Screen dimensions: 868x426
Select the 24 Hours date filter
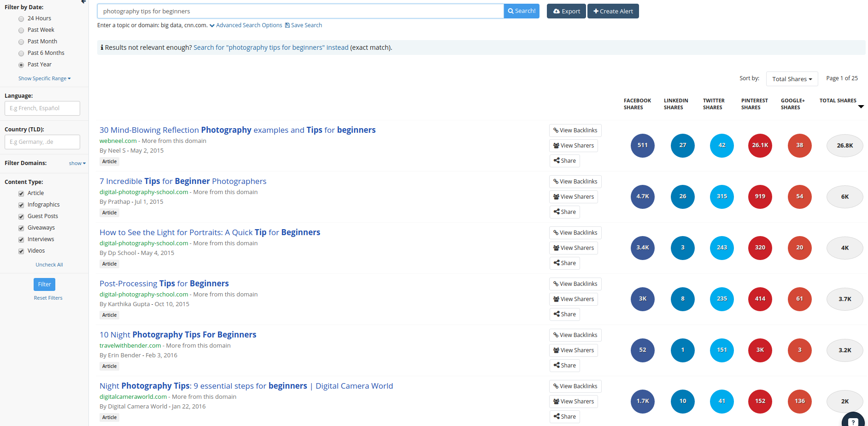[x=21, y=19]
